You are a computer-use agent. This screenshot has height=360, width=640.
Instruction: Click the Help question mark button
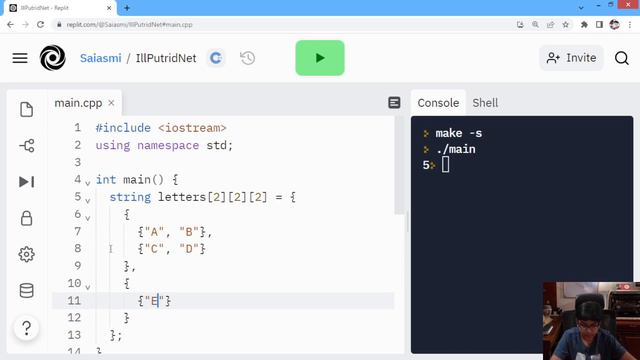pyautogui.click(x=27, y=328)
